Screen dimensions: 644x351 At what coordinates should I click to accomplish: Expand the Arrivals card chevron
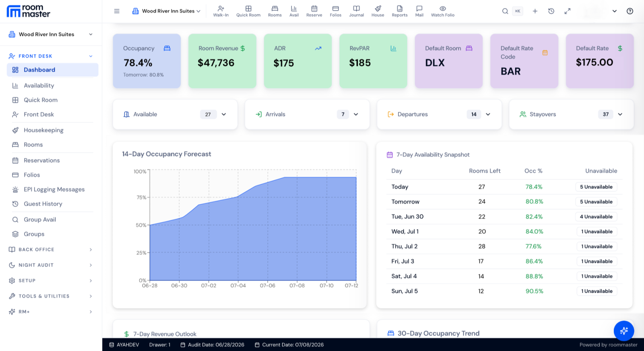click(x=356, y=114)
